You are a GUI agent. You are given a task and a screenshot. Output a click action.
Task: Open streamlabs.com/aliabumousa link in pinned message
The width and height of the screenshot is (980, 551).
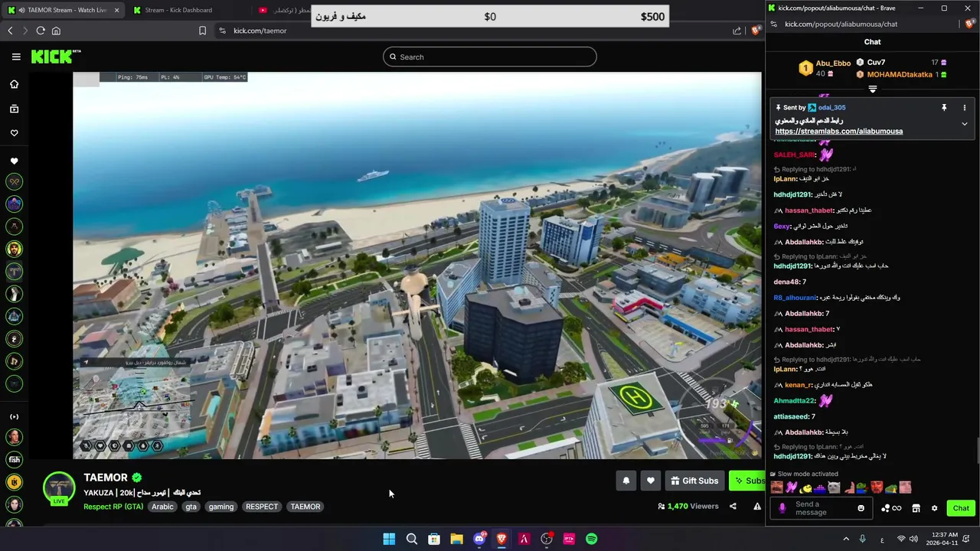[838, 131]
